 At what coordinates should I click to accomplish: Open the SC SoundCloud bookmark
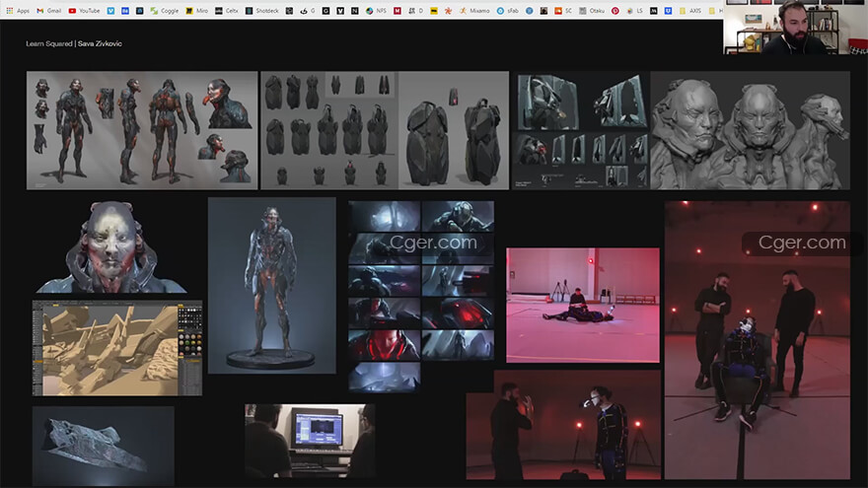click(563, 11)
